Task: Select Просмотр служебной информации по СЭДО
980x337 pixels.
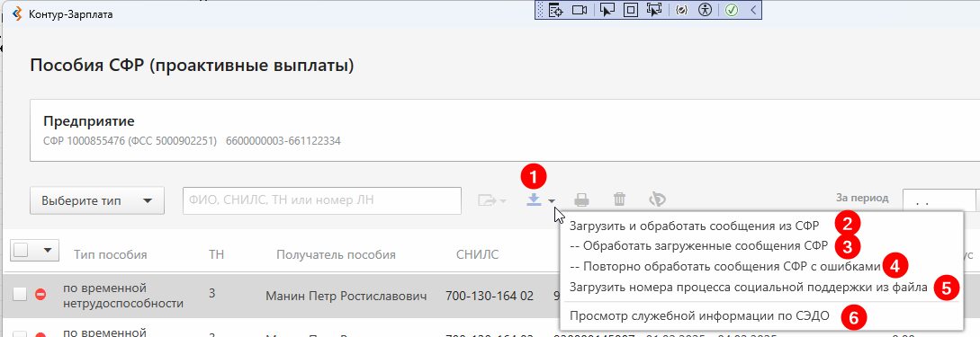Action: point(699,315)
